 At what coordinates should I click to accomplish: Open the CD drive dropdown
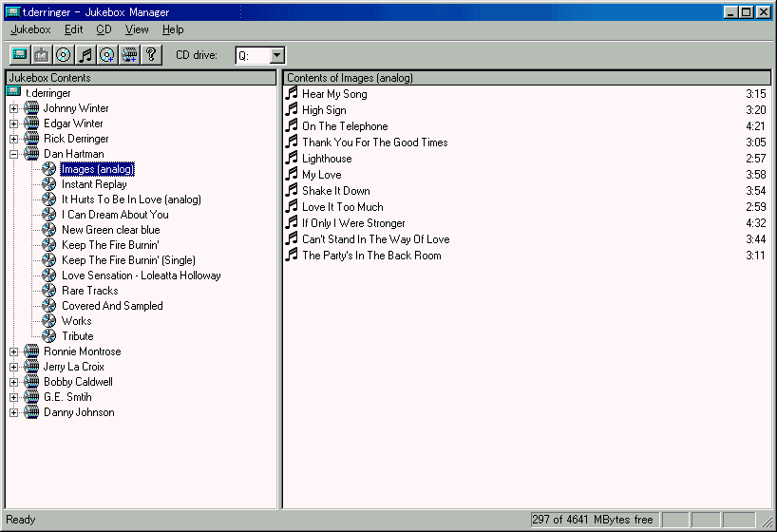tap(276, 56)
